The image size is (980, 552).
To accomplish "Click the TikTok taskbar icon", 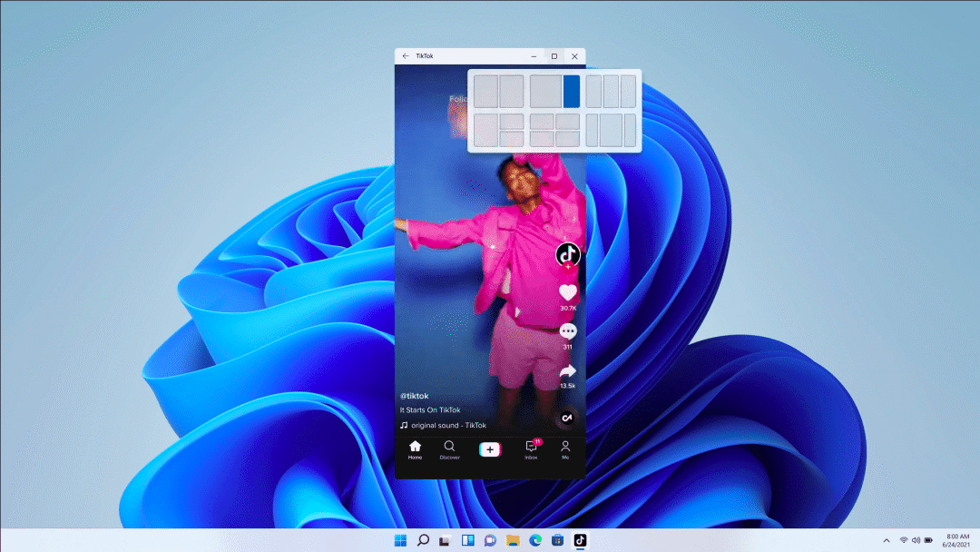I will pos(580,540).
